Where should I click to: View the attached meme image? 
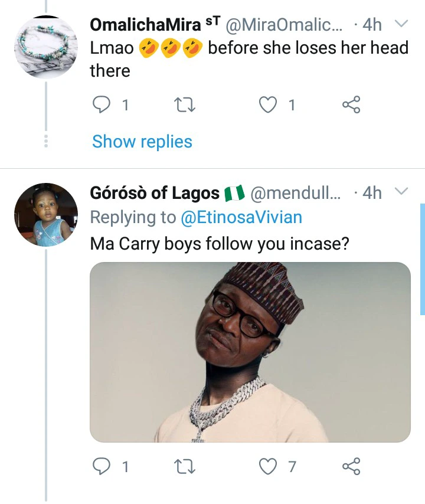point(250,352)
